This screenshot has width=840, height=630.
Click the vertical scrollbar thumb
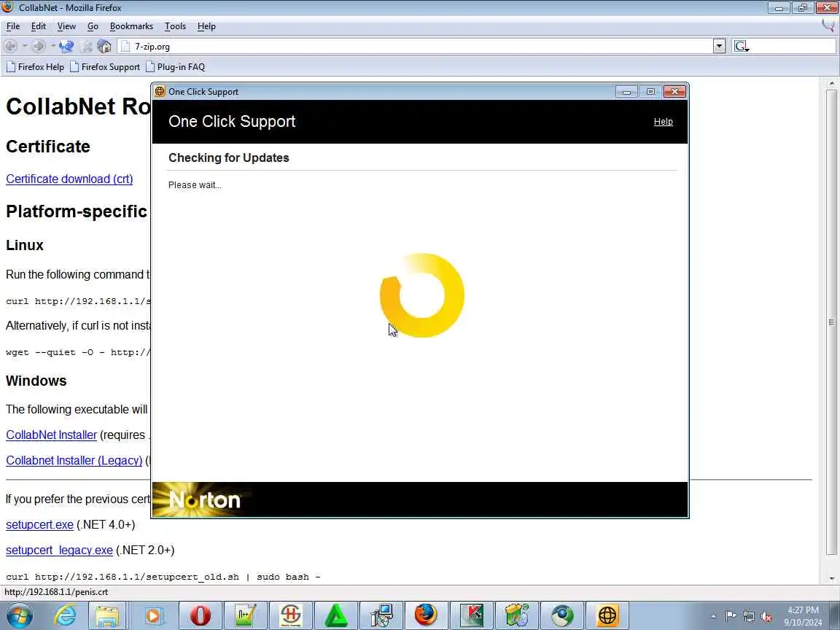[831, 322]
